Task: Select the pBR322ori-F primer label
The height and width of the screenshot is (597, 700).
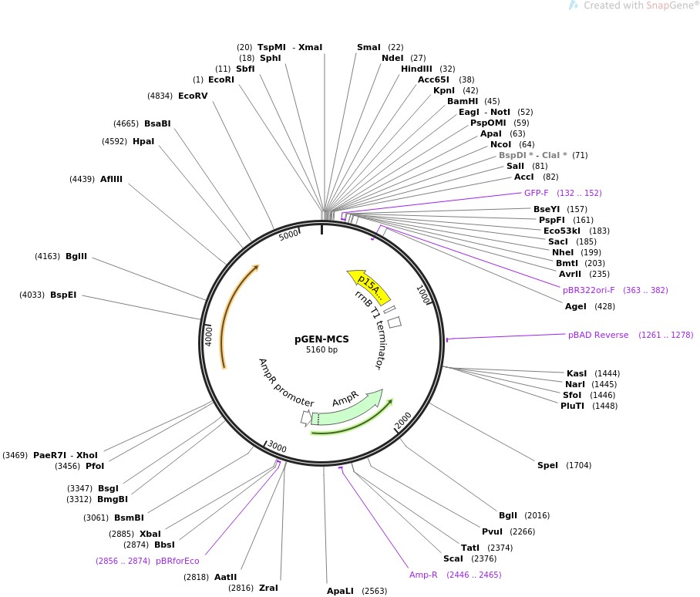Action: tap(589, 290)
